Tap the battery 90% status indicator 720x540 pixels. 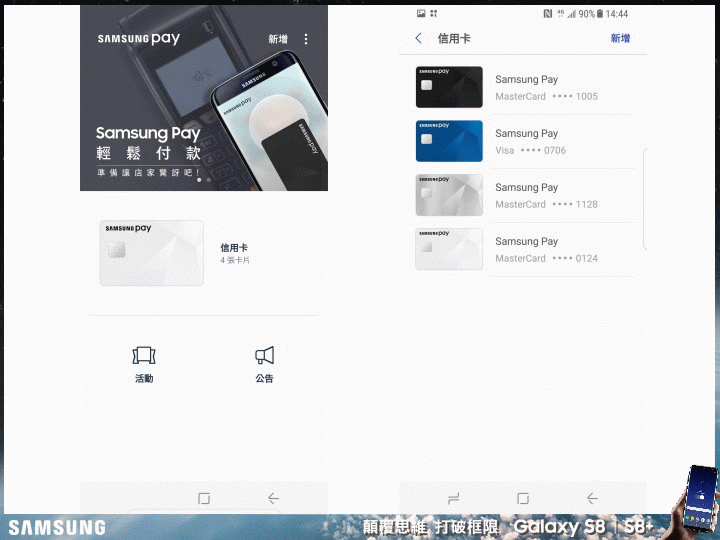pyautogui.click(x=591, y=14)
